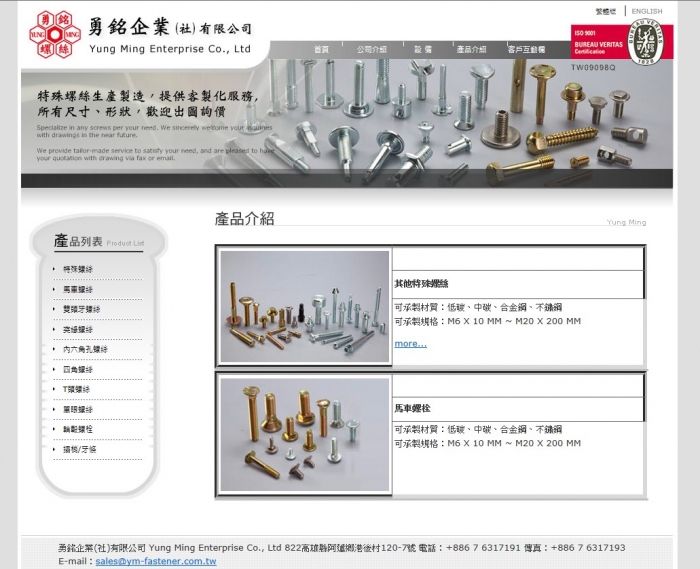The width and height of the screenshot is (700, 569).
Task: Select 四角螺絲 in the product list
Action: [78, 369]
